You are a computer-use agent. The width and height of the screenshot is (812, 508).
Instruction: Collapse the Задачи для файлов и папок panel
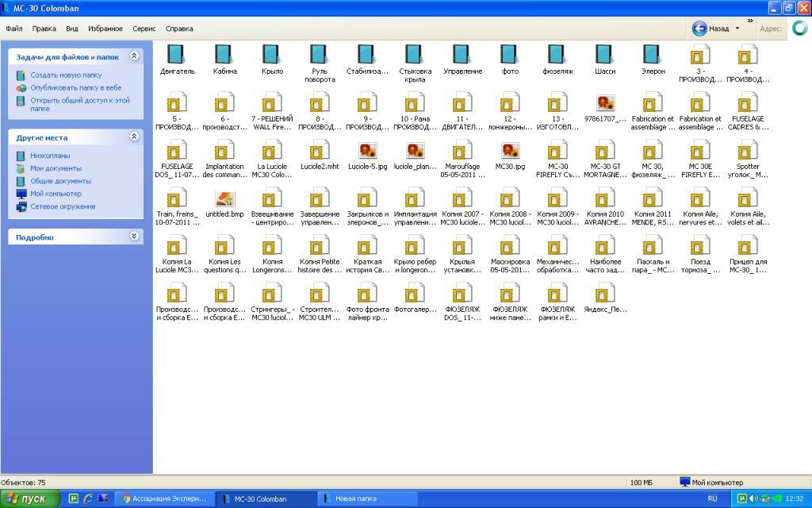click(x=134, y=56)
